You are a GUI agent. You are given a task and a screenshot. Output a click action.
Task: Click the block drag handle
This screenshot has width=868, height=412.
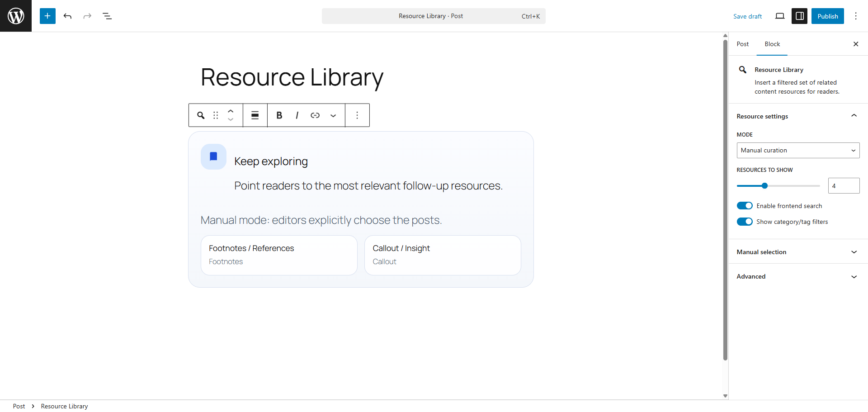[x=216, y=115]
